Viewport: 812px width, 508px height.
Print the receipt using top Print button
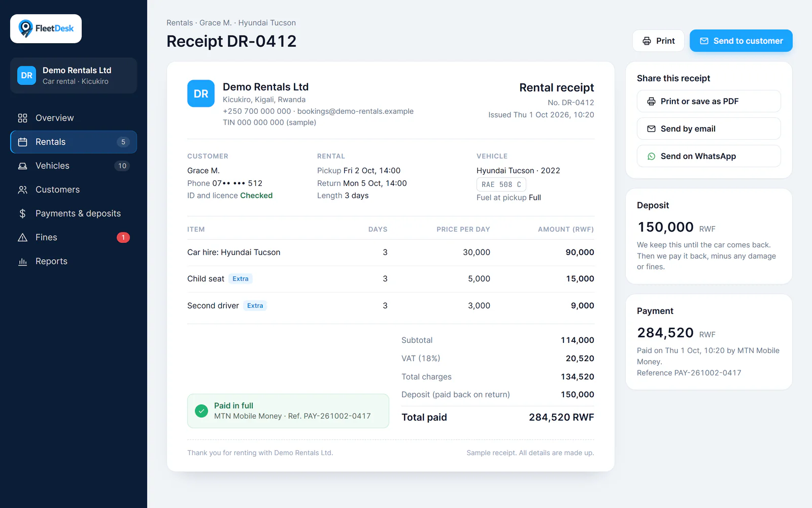tap(658, 41)
